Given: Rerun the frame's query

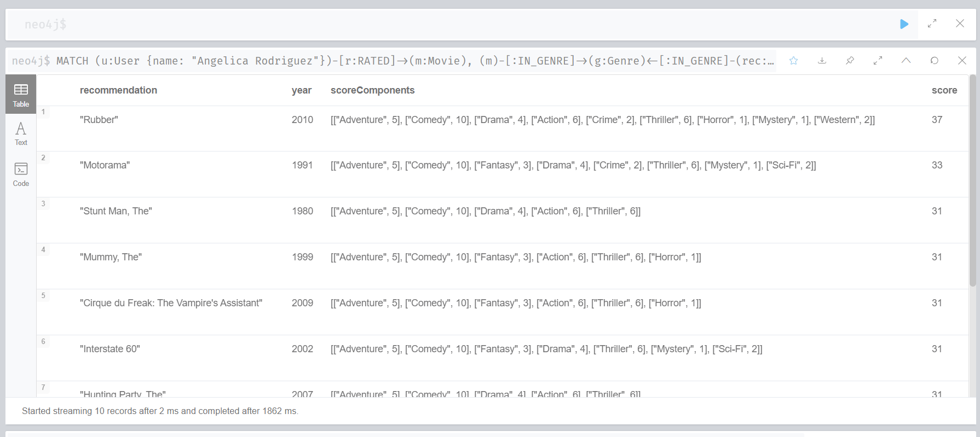Looking at the screenshot, I should coord(934,61).
